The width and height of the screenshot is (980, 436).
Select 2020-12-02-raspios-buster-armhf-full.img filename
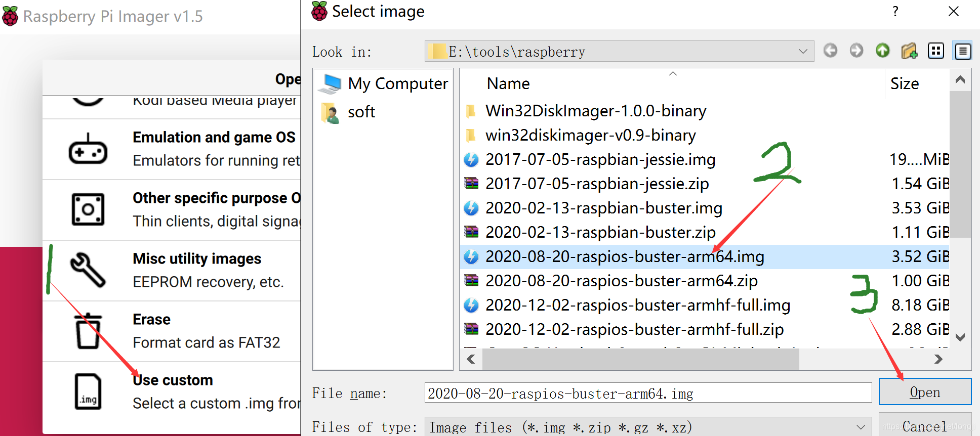[x=638, y=305]
